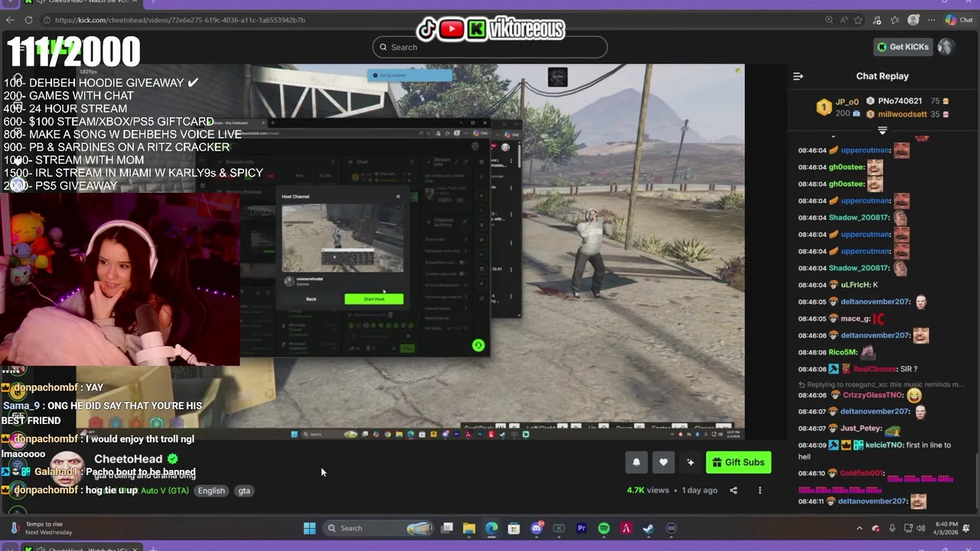Share the video using the share icon
Screen dimensions: 980x551
pos(733,491)
